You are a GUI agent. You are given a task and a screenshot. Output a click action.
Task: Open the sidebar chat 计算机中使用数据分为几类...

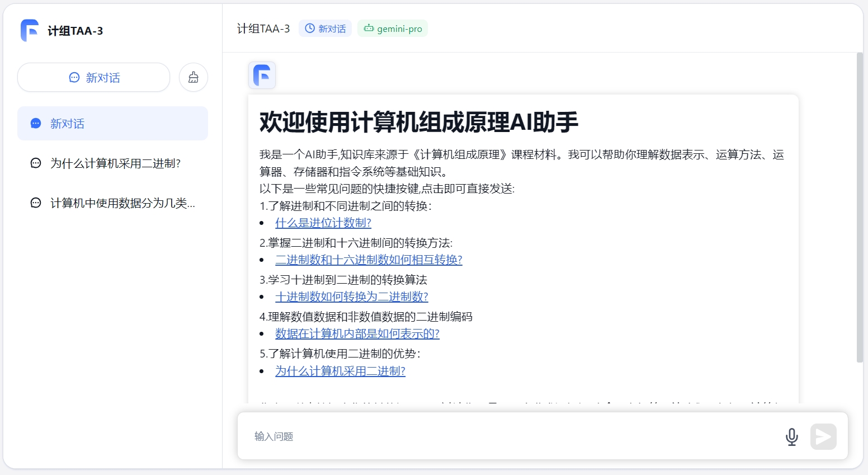pyautogui.click(x=122, y=203)
